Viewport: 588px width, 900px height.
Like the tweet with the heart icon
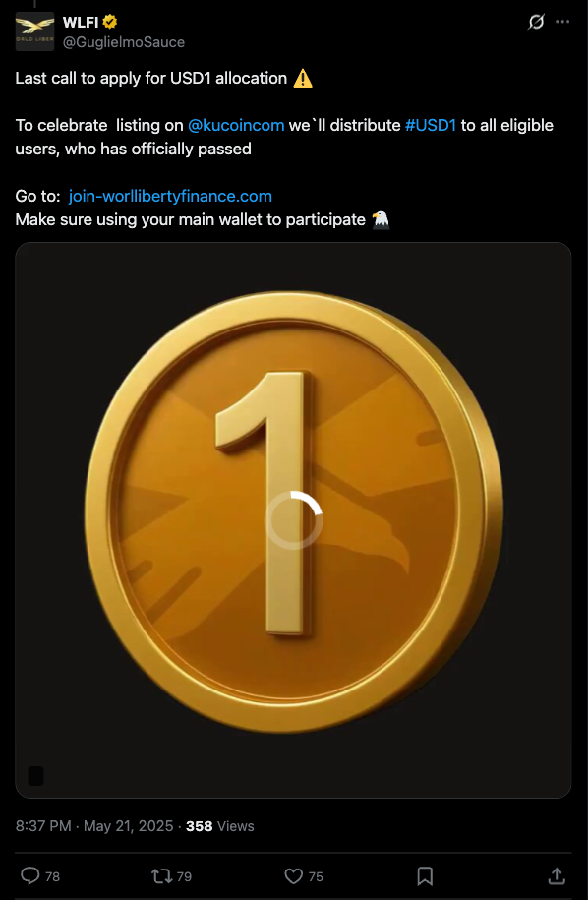(294, 875)
